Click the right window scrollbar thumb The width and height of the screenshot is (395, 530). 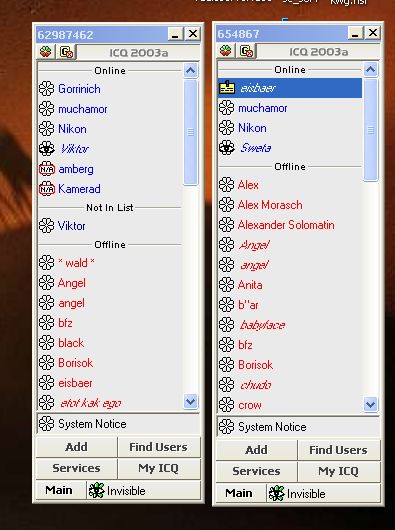click(371, 130)
